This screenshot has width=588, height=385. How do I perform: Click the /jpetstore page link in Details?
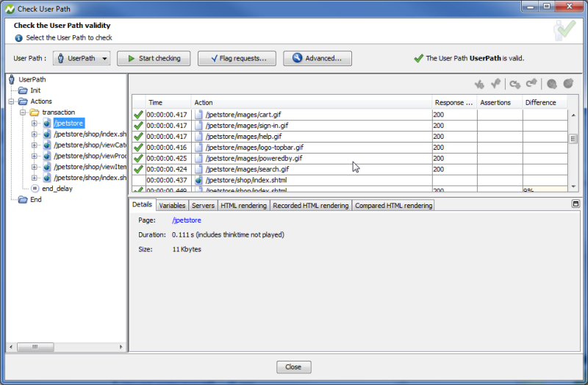187,220
